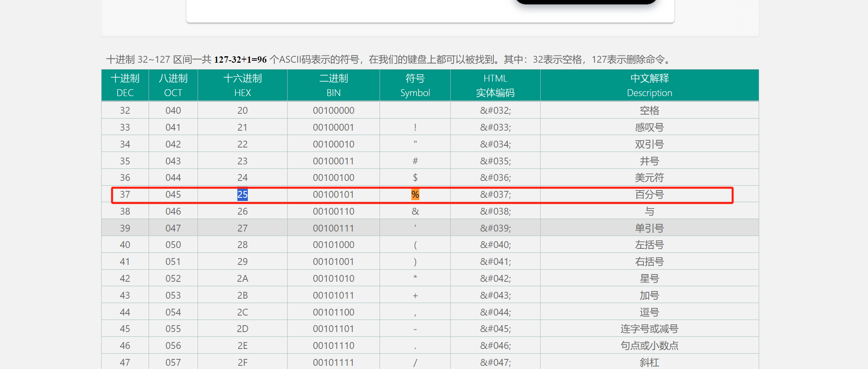Click the 双引号 description cell
The image size is (868, 369).
click(x=649, y=144)
